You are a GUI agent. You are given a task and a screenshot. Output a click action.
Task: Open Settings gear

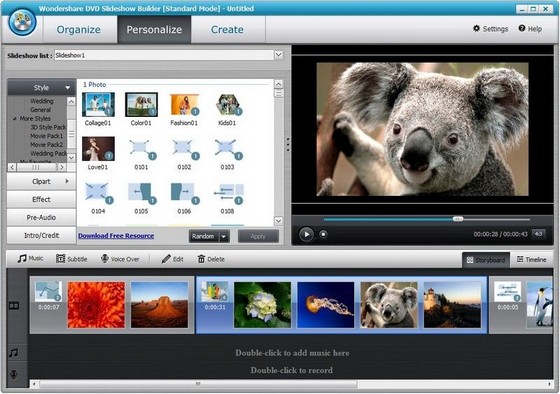(476, 29)
